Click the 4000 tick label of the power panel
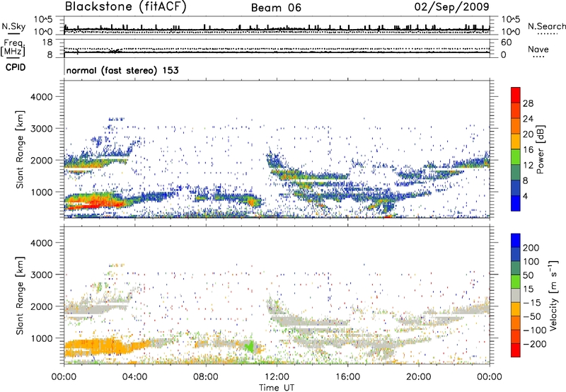This screenshot has height=392, width=566. coord(42,97)
